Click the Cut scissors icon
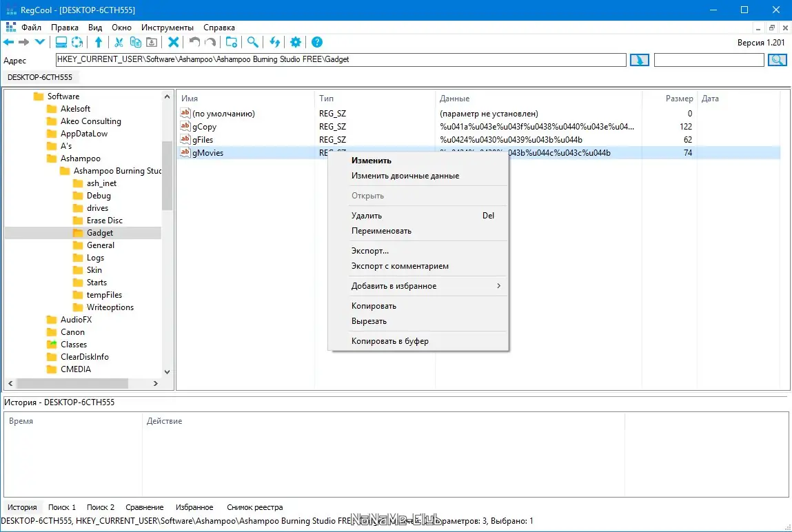The width and height of the screenshot is (792, 532). click(119, 43)
